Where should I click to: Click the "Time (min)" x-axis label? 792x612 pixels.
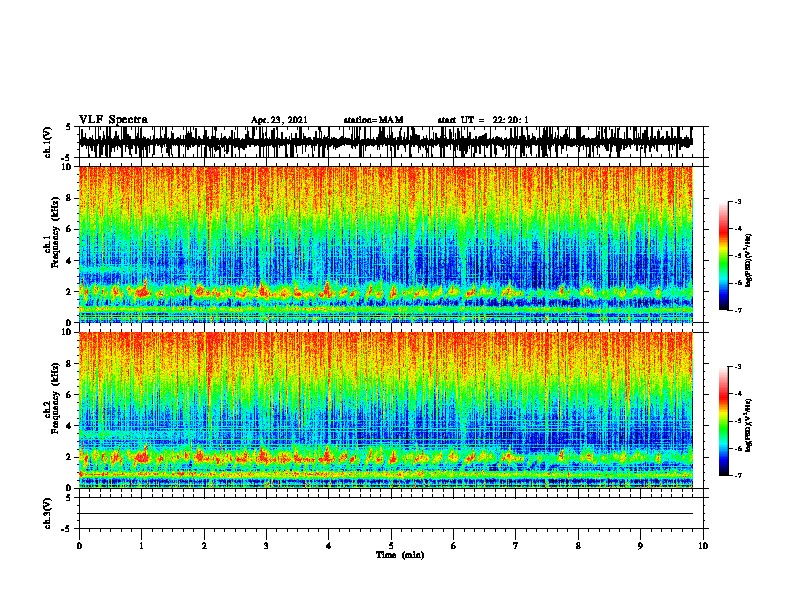(400, 555)
